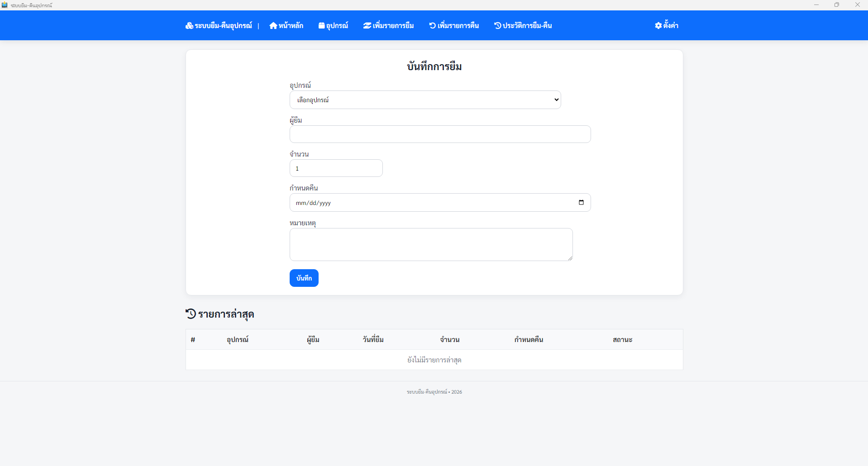This screenshot has width=868, height=466.
Task: Click the หมายเหตุ notes textarea
Action: coord(431,244)
